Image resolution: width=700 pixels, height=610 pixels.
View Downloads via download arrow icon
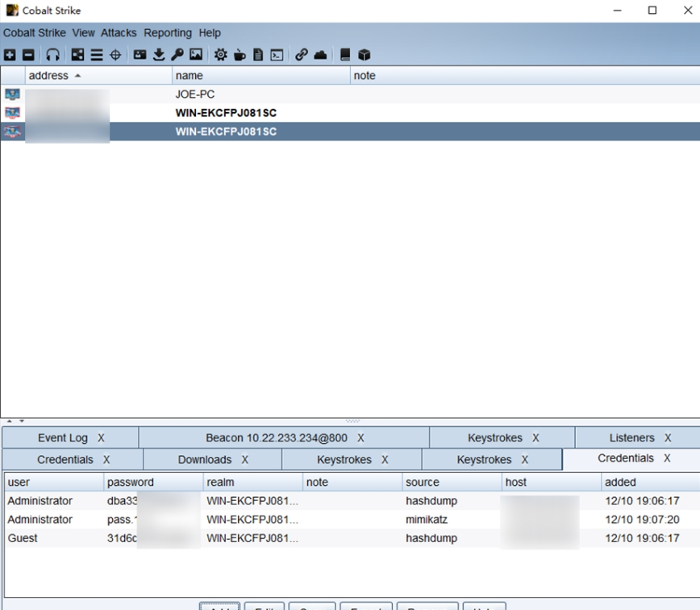159,54
